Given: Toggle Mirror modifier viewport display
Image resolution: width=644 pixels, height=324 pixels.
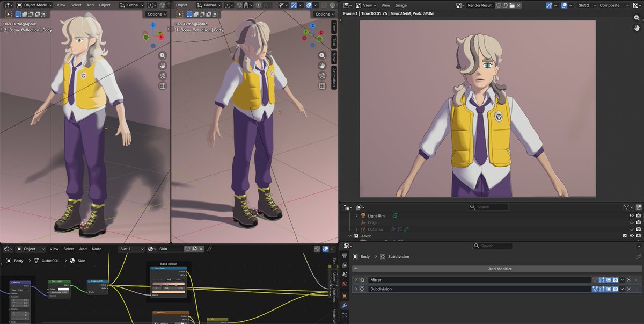Looking at the screenshot, I should 609,280.
